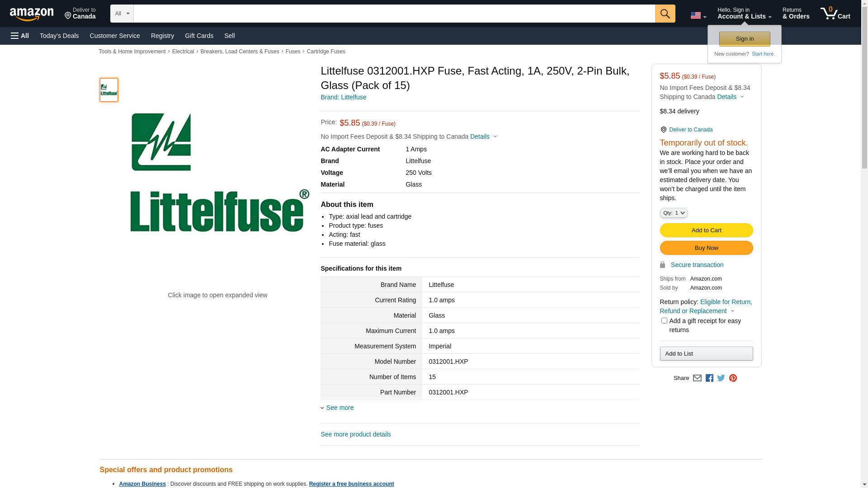Viewport: 868px width, 488px height.
Task: Focus the Amazon search input field
Action: [x=393, y=14]
